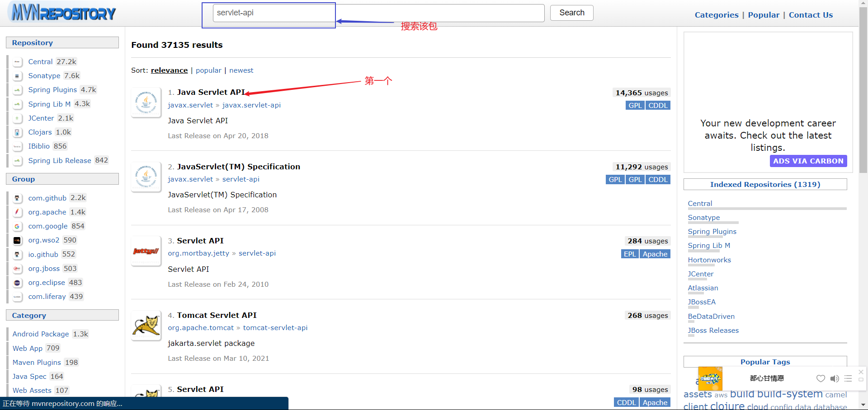Screen dimensions: 868x410
Task: Like the song with the heart icon
Action: pos(821,378)
